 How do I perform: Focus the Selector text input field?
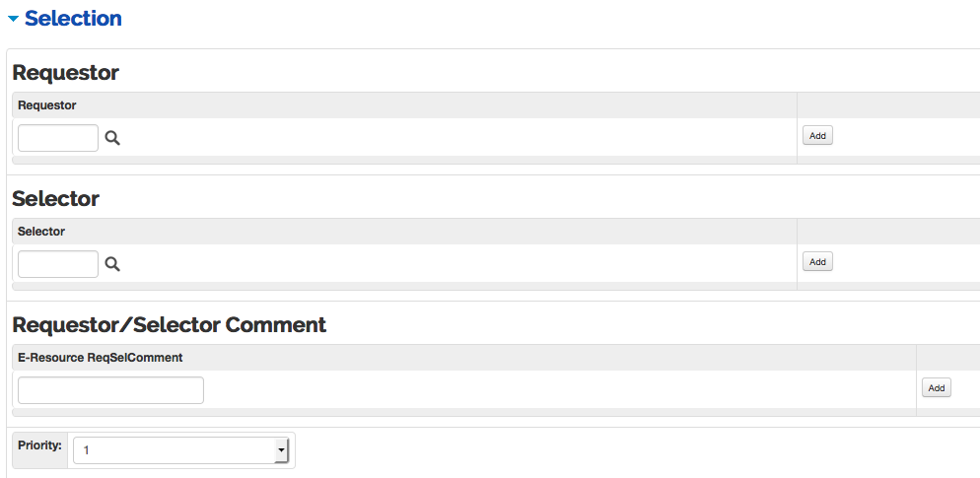[x=58, y=263]
